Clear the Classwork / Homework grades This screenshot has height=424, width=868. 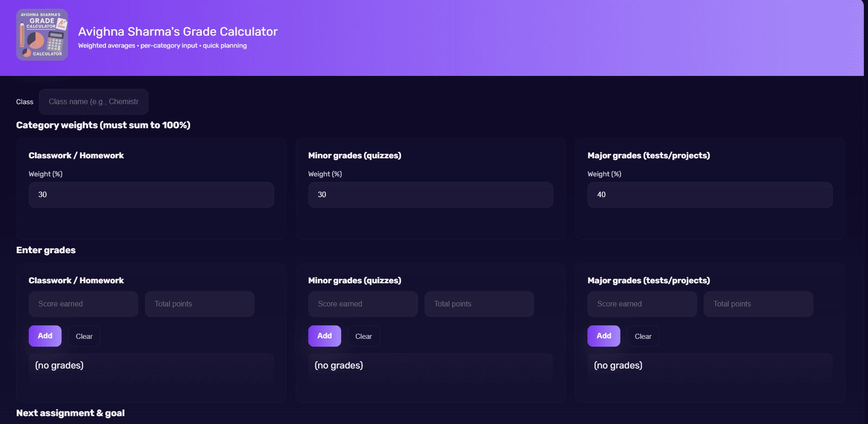pyautogui.click(x=84, y=336)
